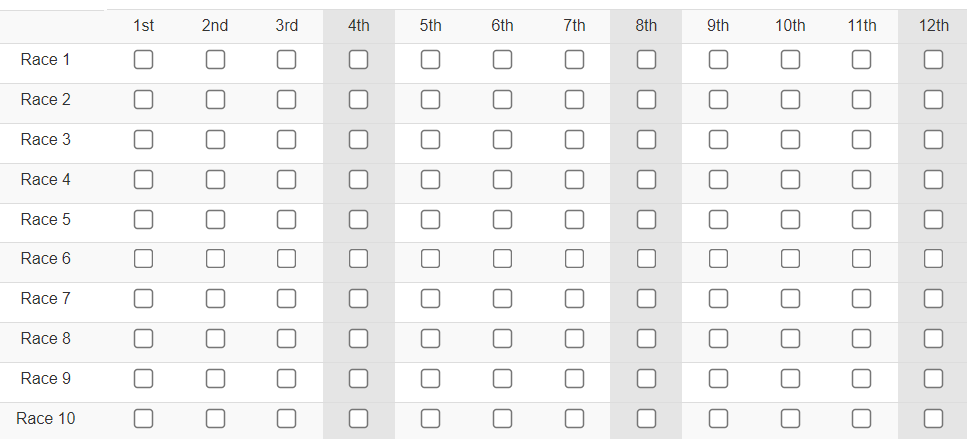This screenshot has width=967, height=439.
Task: Select 11th place for Race 10
Action: pos(862,418)
